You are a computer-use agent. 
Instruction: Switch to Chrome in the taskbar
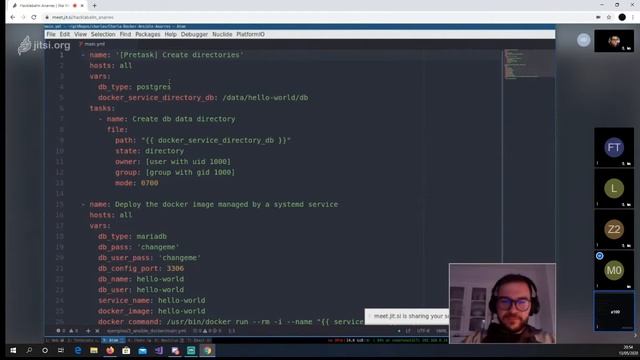(x=207, y=350)
